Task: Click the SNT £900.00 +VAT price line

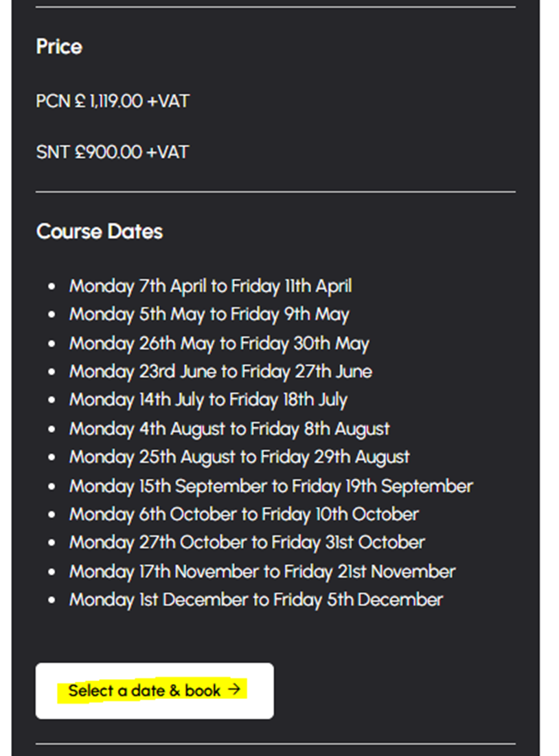Action: coord(112,152)
